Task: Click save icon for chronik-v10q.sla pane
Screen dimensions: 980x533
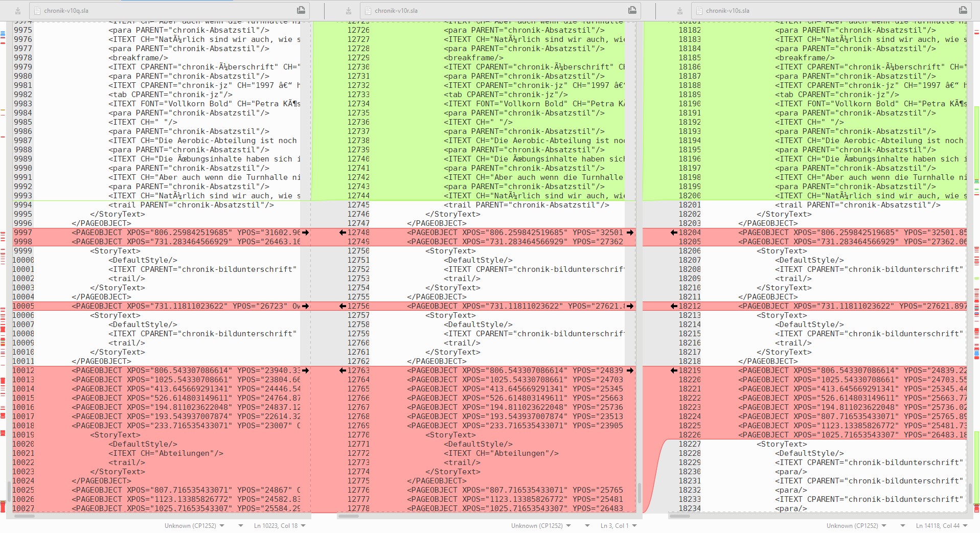Action: pos(18,11)
